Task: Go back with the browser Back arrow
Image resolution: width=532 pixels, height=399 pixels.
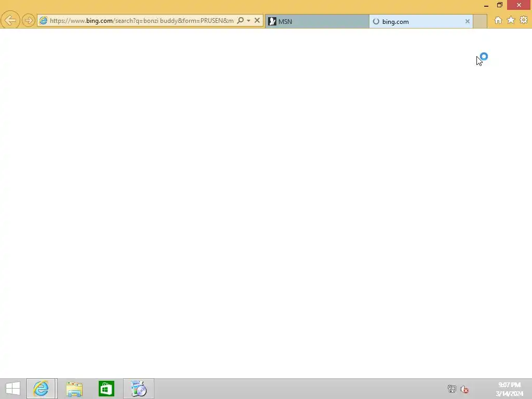Action: tap(10, 20)
